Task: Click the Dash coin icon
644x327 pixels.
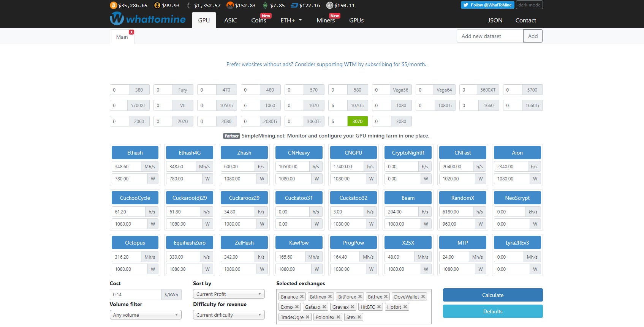Action: tap(294, 5)
